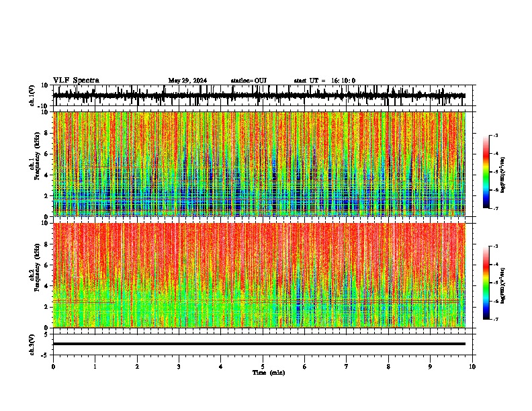532x411 pixels.
Task: Click the "7" tick on the time axis
Action: click(x=347, y=367)
